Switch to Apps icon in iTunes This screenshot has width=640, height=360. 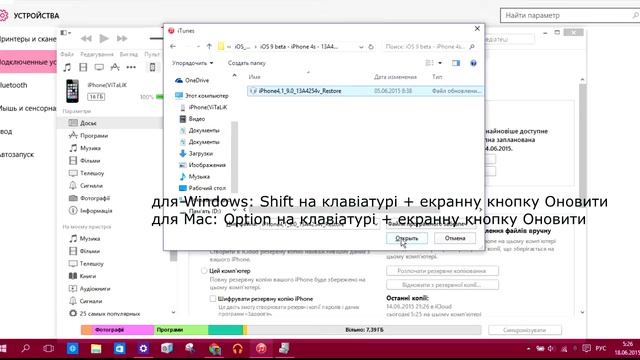click(x=115, y=67)
